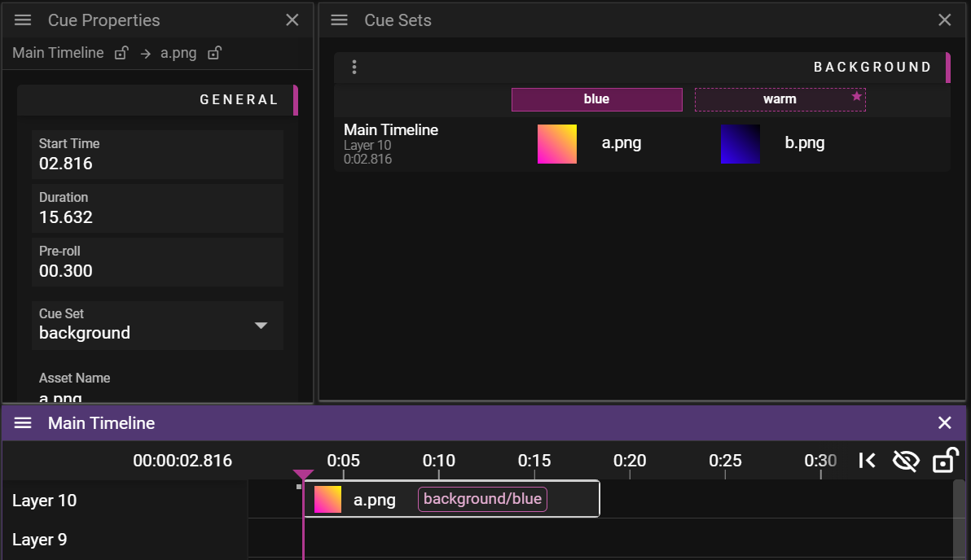Click the 0:10 mark on timeline ruler
Image resolution: width=971 pixels, height=560 pixels.
click(438, 461)
